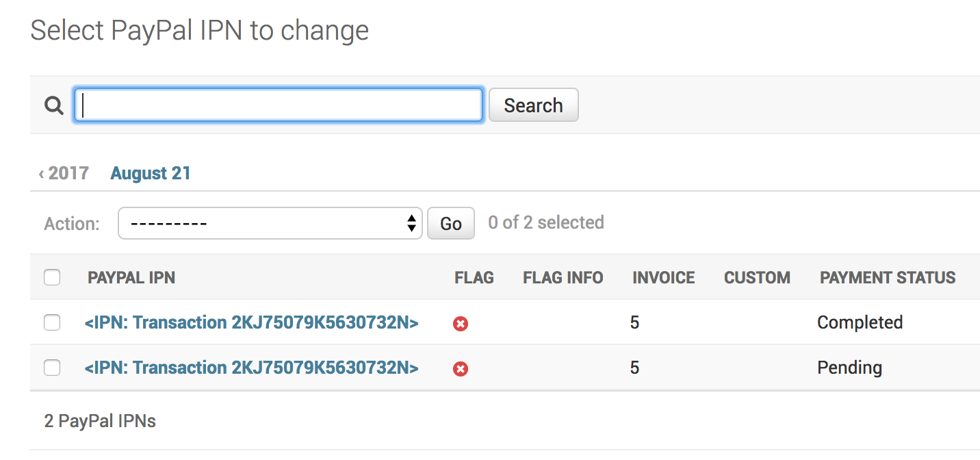Toggle the select-all checkbox in table header
The width and height of the screenshot is (980, 460).
[52, 277]
